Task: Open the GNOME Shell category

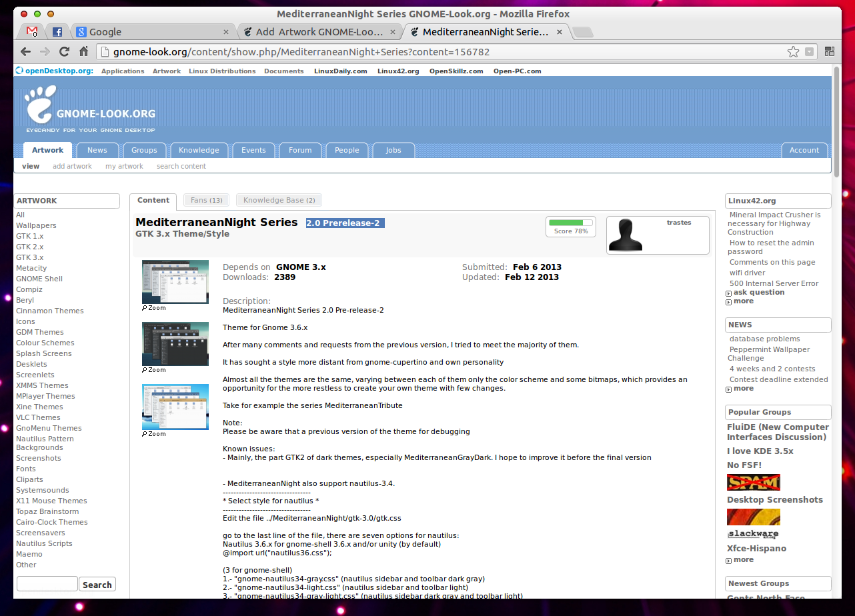Action: click(x=39, y=279)
